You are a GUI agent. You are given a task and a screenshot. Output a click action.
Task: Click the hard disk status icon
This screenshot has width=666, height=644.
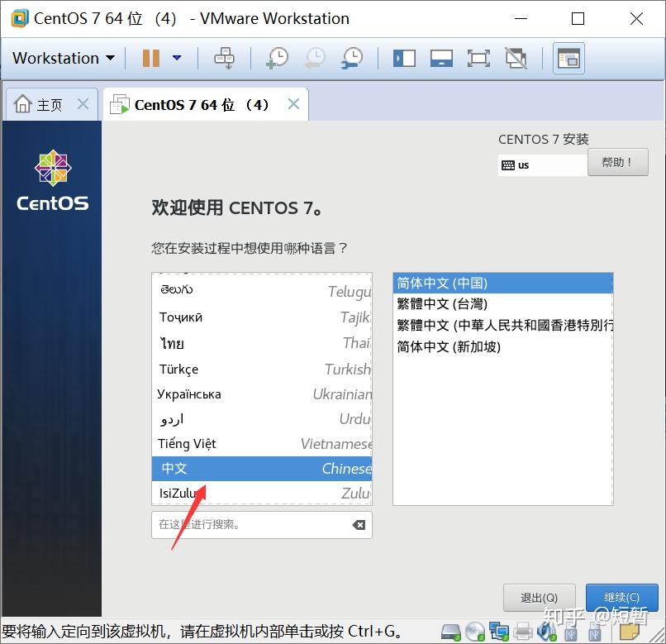[450, 632]
